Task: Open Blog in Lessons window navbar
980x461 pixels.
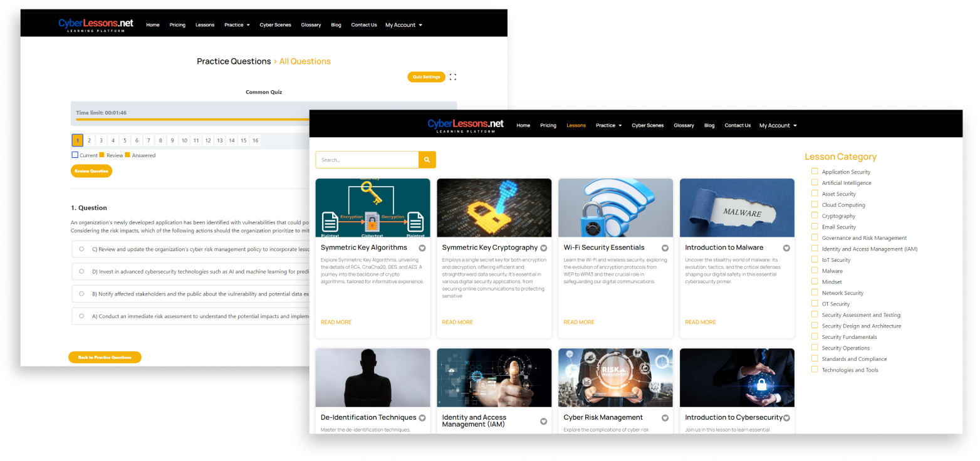Action: (x=709, y=125)
